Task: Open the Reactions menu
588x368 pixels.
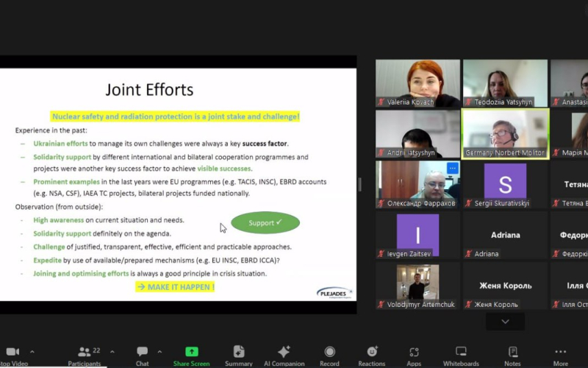Action: tap(372, 355)
